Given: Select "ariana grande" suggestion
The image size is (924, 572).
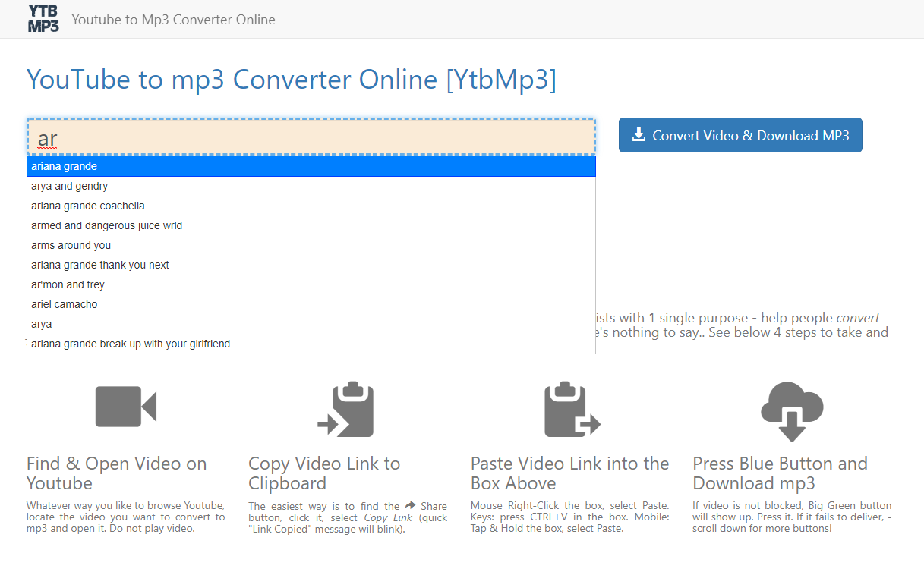Looking at the screenshot, I should pyautogui.click(x=311, y=166).
